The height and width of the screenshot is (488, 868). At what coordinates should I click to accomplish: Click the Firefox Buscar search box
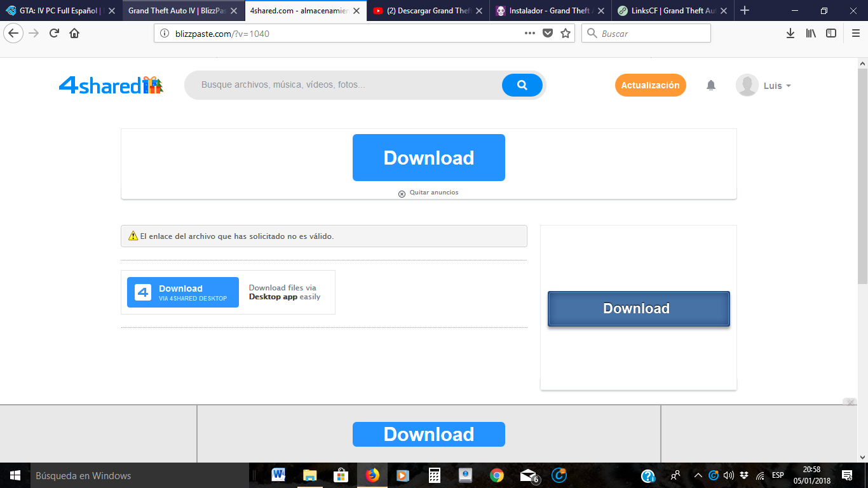click(646, 33)
